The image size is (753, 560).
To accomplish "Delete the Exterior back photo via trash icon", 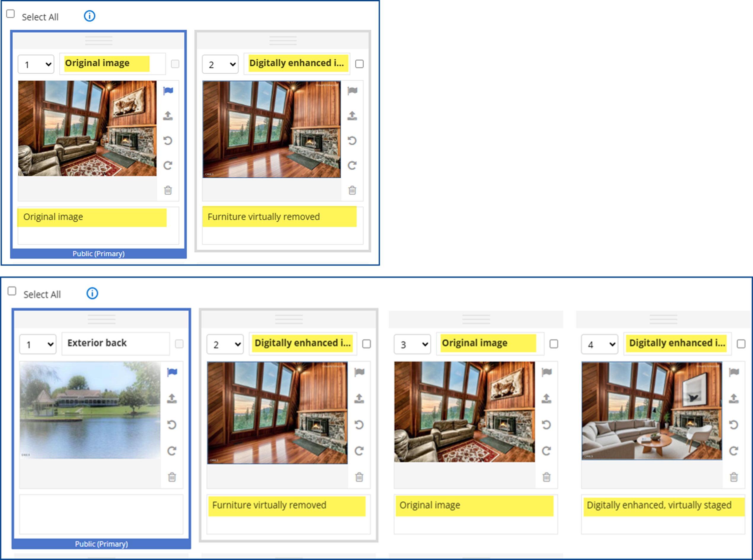I will 172,477.
